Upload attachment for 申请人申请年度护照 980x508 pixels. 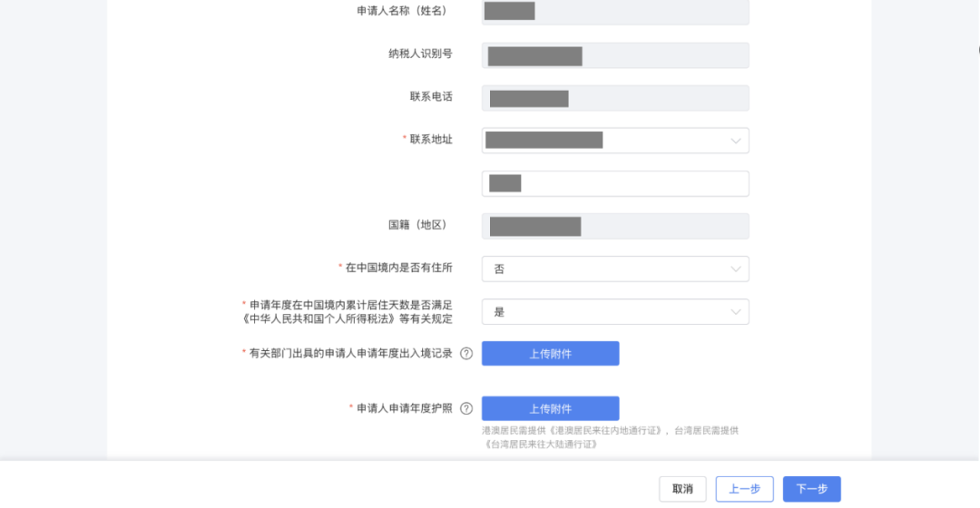click(x=550, y=408)
